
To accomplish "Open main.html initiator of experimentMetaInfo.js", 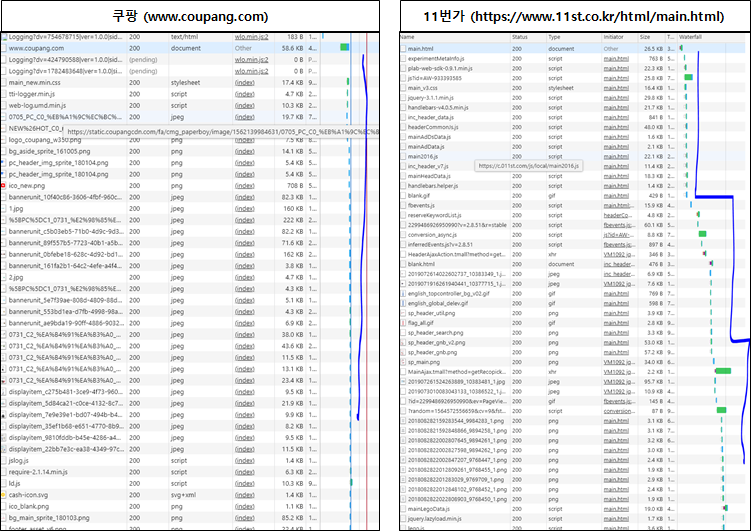I will click(x=616, y=58).
